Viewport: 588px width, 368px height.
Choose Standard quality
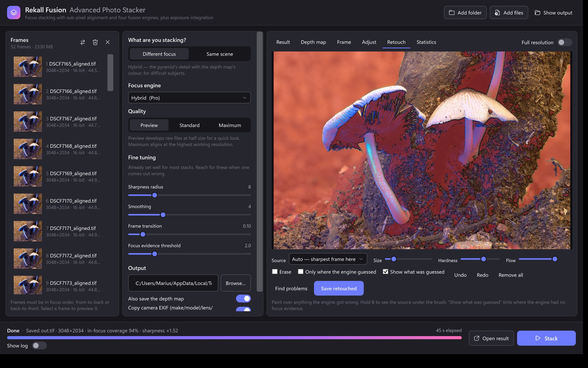coord(189,125)
